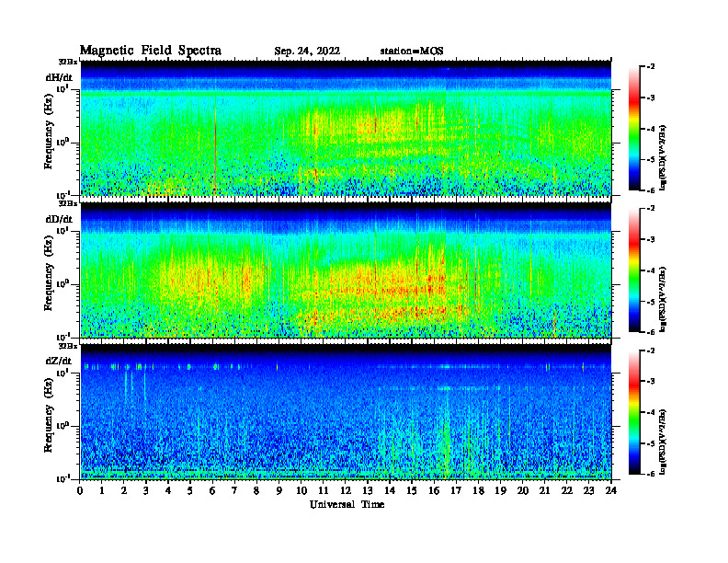Click hour tick label '1' on time axis
This screenshot has width=728, height=563.
point(102,490)
